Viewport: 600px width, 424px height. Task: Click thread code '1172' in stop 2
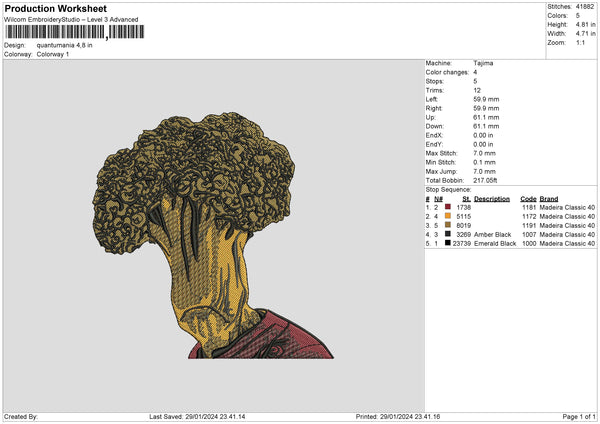[x=529, y=217]
